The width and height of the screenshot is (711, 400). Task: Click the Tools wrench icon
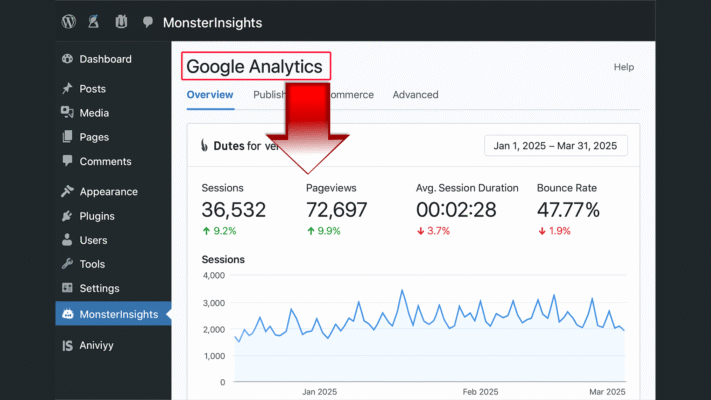click(67, 264)
